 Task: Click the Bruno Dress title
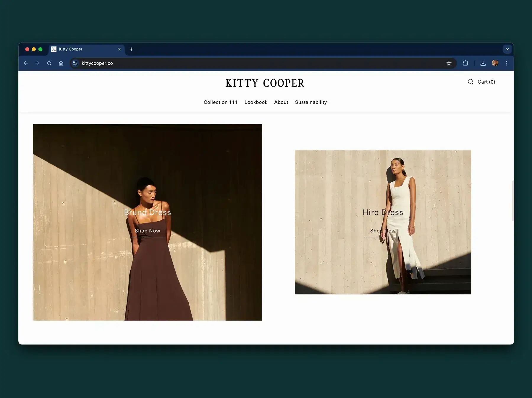point(148,212)
